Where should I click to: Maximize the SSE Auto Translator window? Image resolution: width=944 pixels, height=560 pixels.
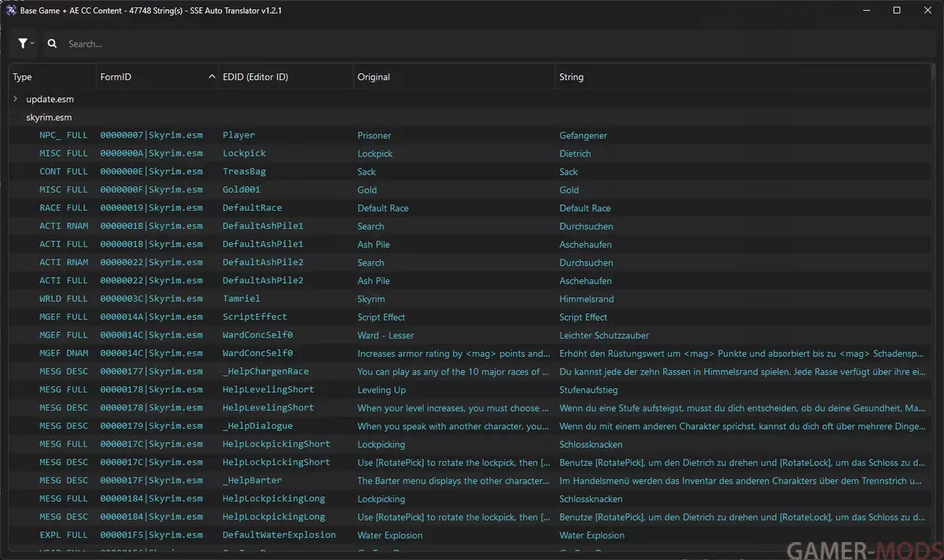[x=897, y=10]
